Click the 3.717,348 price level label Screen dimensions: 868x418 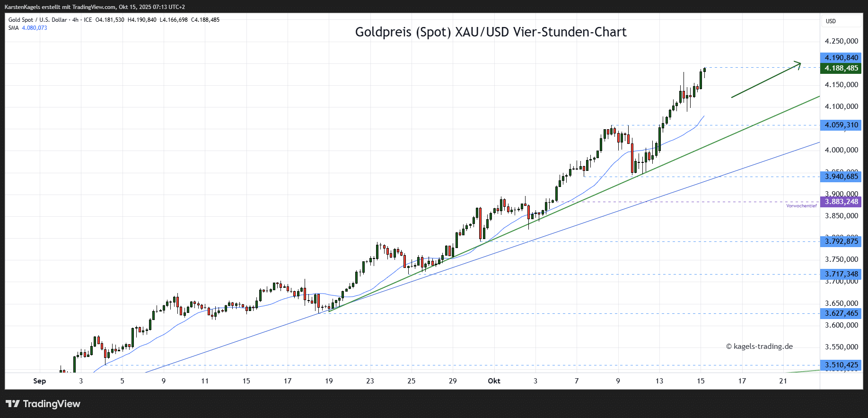(x=841, y=274)
